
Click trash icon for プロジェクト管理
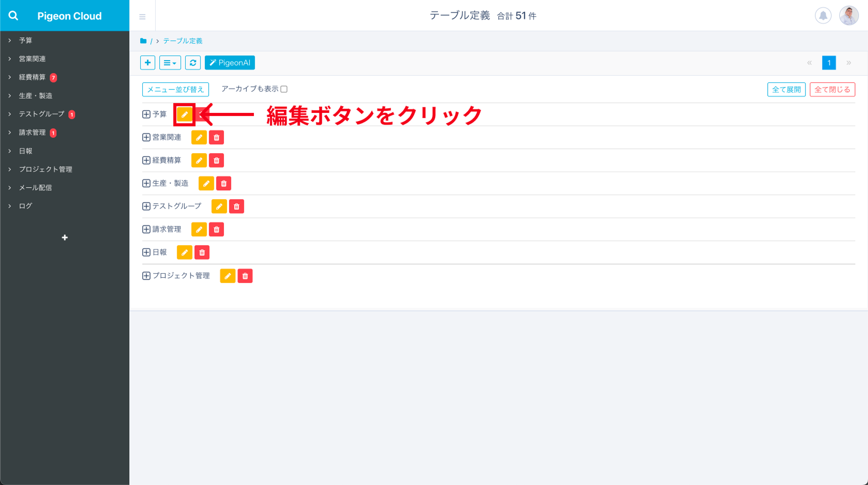(245, 276)
